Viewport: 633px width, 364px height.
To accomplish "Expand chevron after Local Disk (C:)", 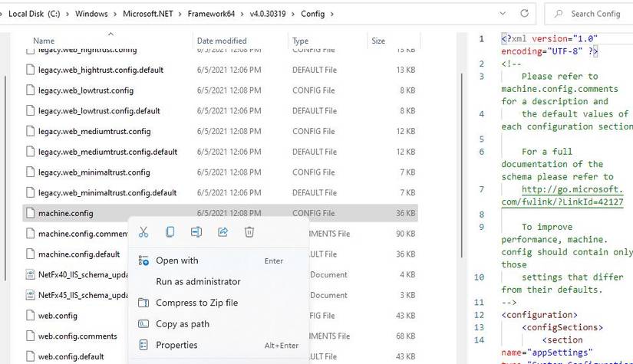I will [x=68, y=14].
